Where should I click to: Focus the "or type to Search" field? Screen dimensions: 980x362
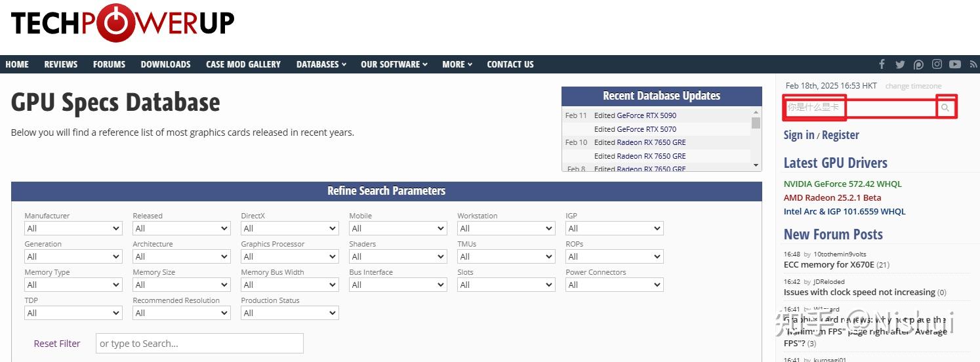tap(199, 344)
